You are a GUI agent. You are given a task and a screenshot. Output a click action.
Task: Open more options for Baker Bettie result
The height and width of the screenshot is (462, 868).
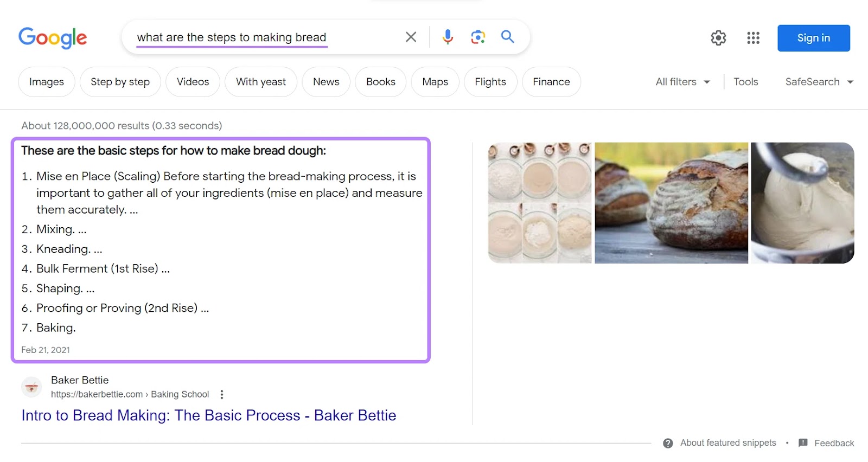click(222, 395)
